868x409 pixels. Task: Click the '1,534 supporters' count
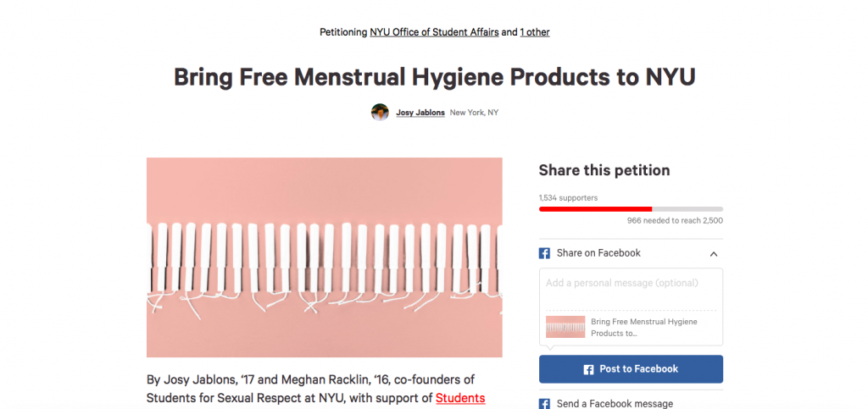[x=568, y=197]
